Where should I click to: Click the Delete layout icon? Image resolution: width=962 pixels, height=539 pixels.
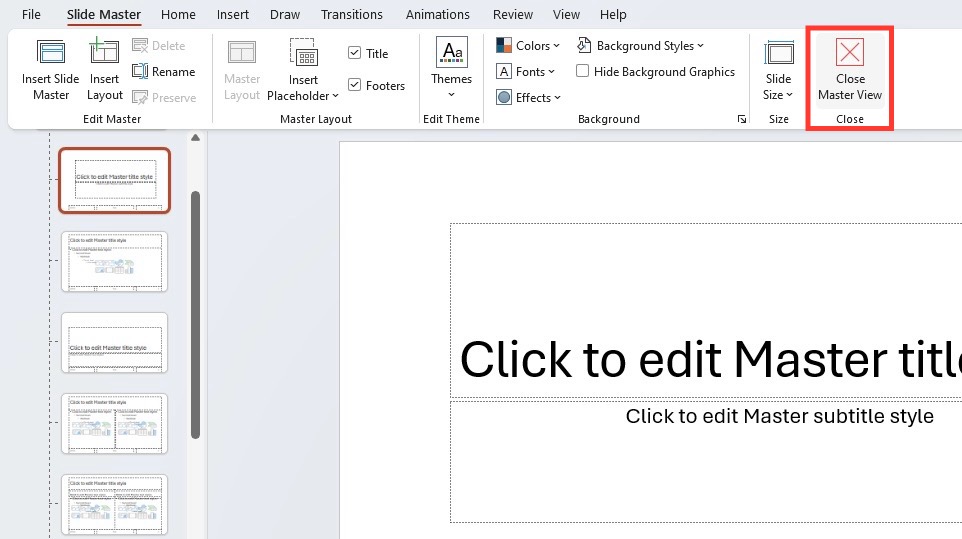(140, 45)
